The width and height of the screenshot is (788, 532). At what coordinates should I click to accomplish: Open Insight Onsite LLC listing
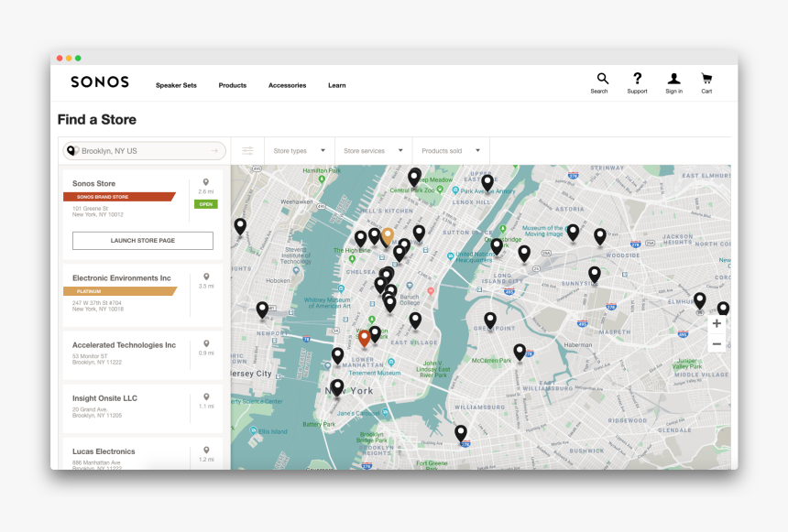pos(104,398)
